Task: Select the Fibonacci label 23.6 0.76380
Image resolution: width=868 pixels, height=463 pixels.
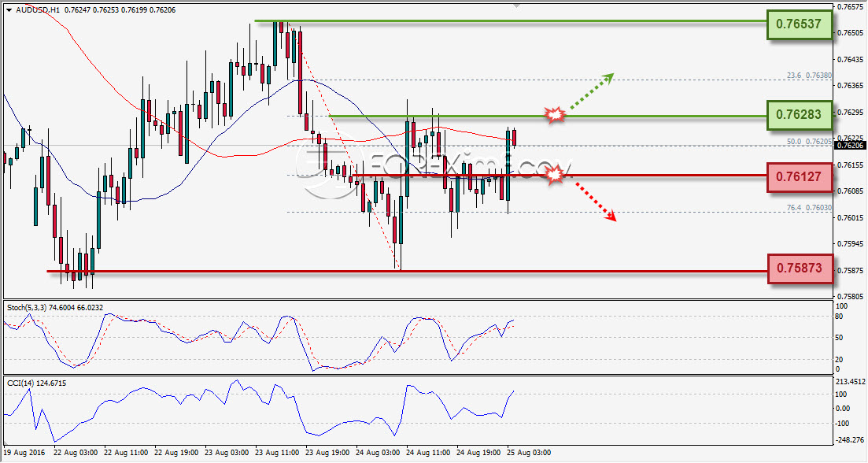Action: (809, 76)
